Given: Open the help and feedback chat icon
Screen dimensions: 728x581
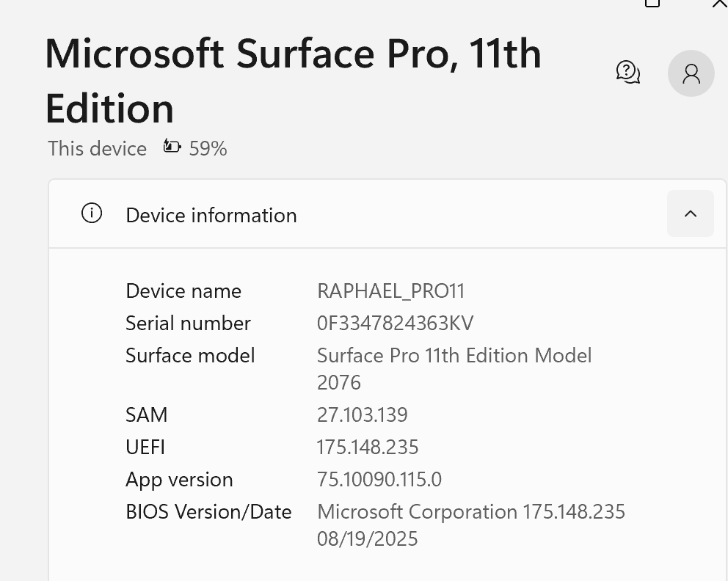Looking at the screenshot, I should click(627, 72).
